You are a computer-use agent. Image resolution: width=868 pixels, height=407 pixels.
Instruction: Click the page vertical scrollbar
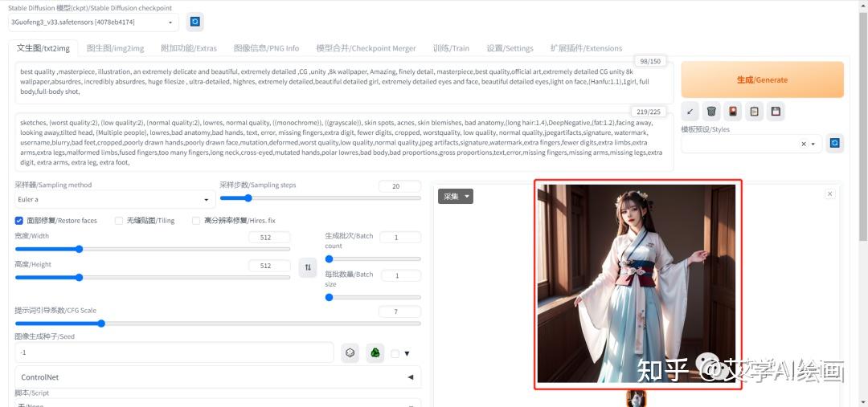(x=863, y=127)
